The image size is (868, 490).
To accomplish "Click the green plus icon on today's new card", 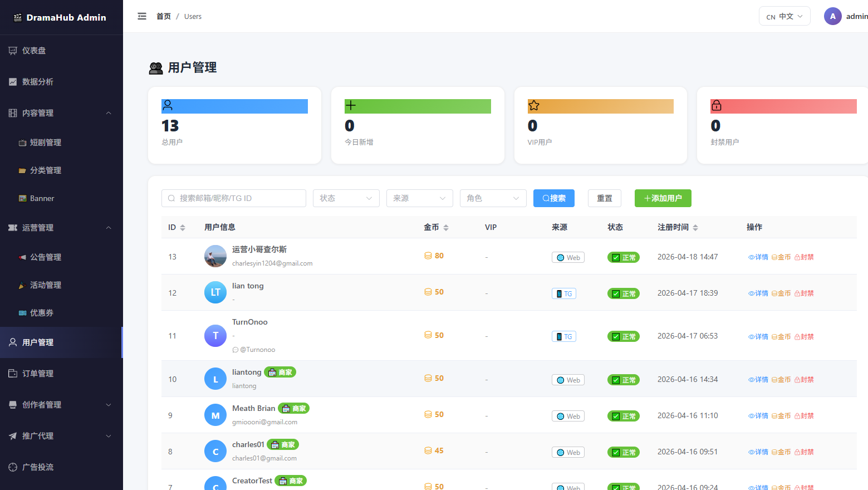I will click(351, 105).
